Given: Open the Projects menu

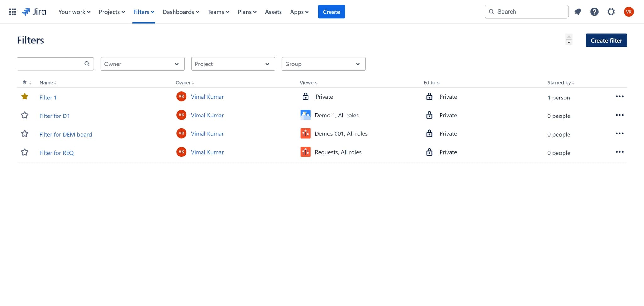Looking at the screenshot, I should pyautogui.click(x=112, y=12).
